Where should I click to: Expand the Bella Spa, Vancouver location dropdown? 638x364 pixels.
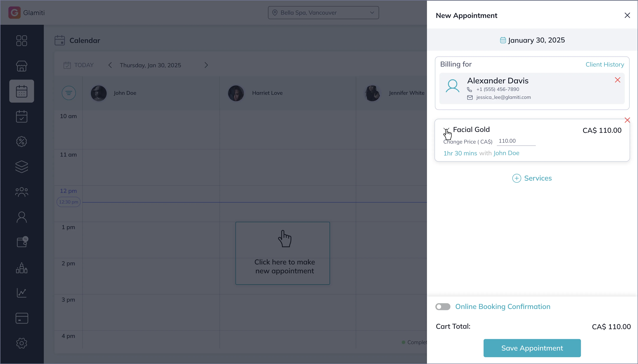[323, 13]
